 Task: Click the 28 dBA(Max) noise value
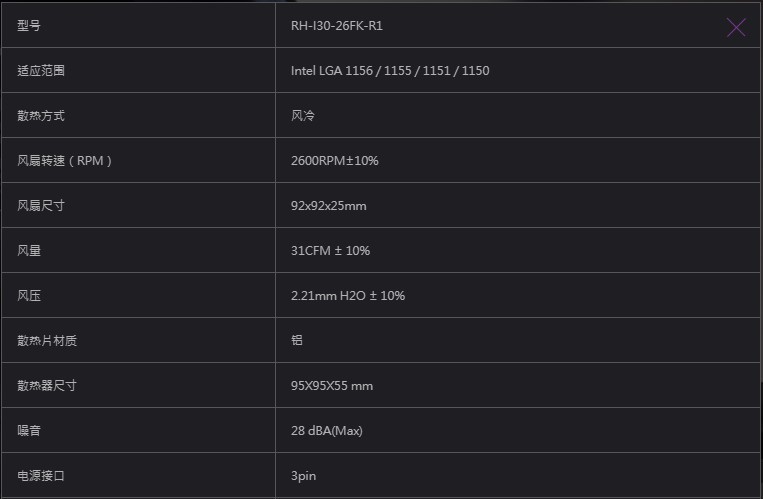point(327,431)
